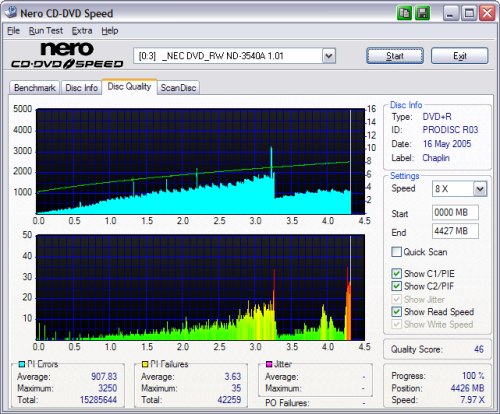Click the 16 May 2005 date text
This screenshot has height=414, width=500.
447,144
